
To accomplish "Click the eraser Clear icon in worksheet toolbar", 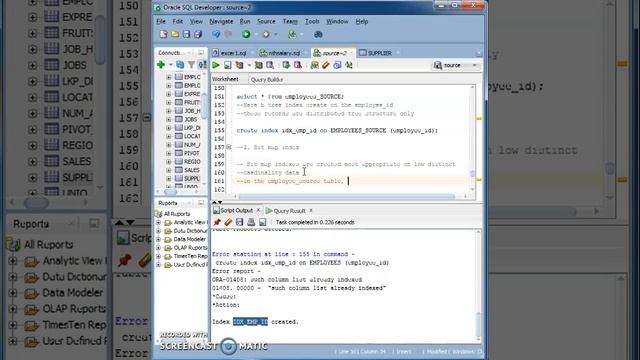I will click(326, 65).
